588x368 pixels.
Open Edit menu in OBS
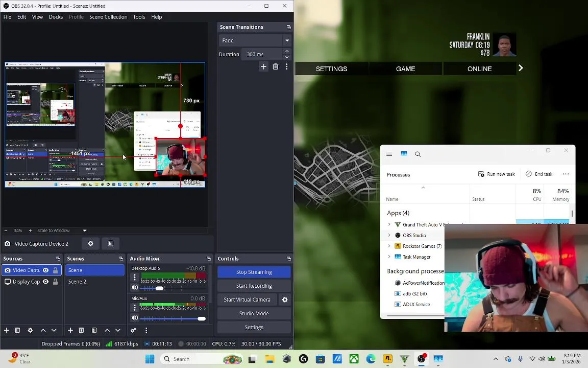point(22,17)
